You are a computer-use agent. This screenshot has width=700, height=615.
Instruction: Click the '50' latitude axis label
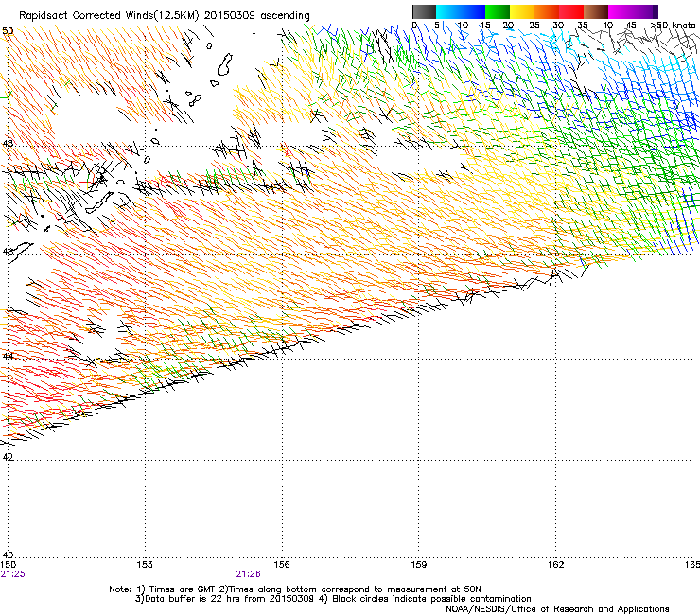point(8,31)
